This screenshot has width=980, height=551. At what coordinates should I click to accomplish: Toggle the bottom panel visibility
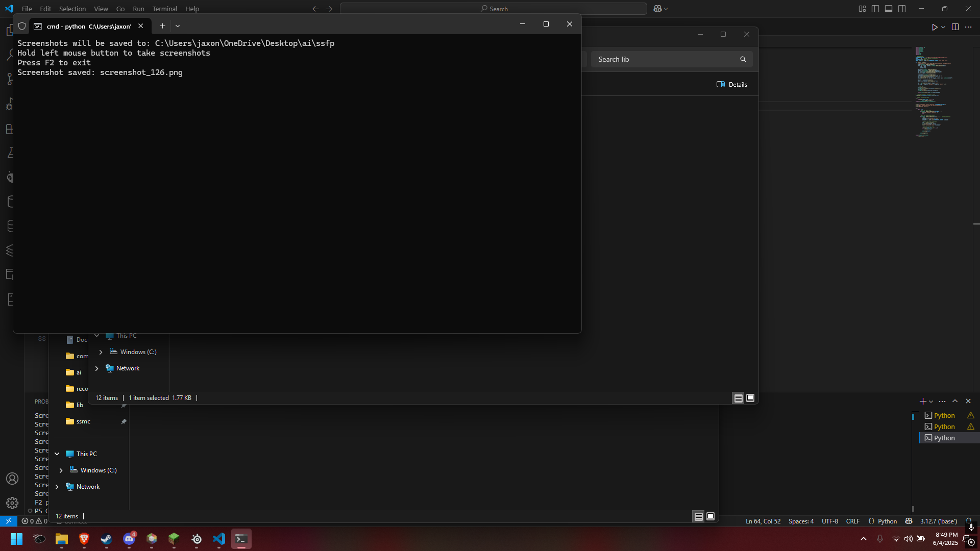point(889,9)
